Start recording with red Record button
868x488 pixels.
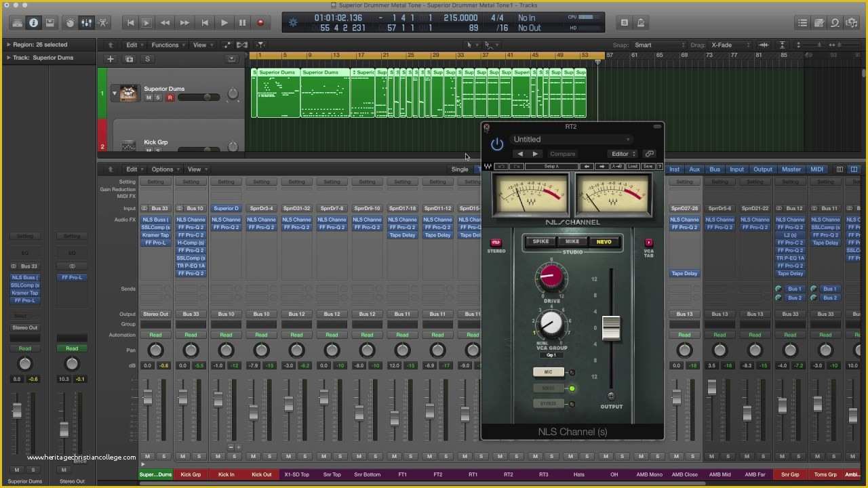point(260,23)
